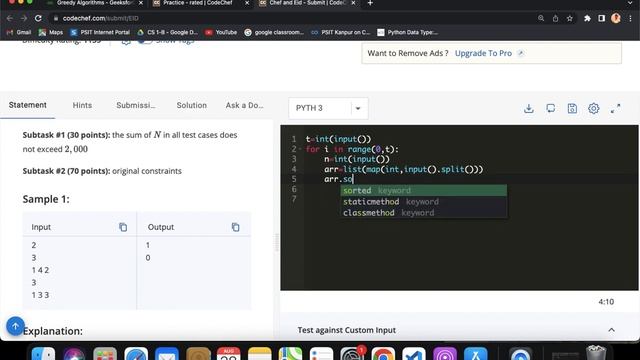Viewport: 640px width, 360px height.
Task: Open Finder from the dock
Action: 43,354
